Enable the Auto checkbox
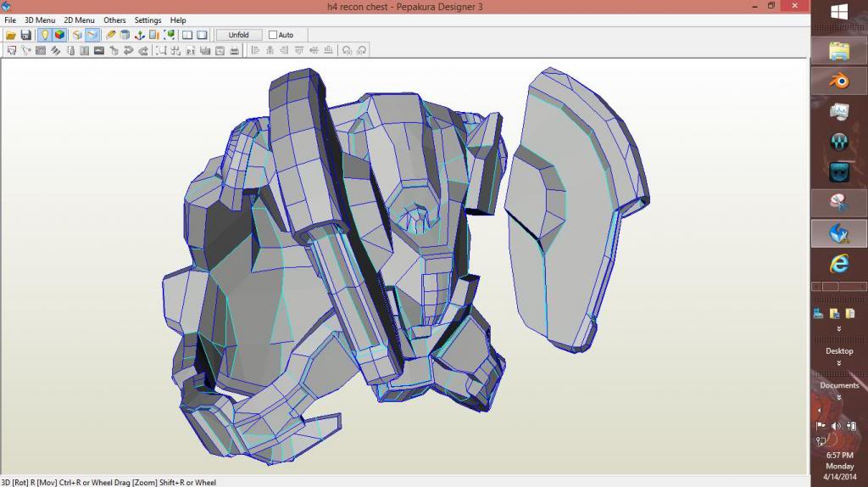 click(x=273, y=35)
